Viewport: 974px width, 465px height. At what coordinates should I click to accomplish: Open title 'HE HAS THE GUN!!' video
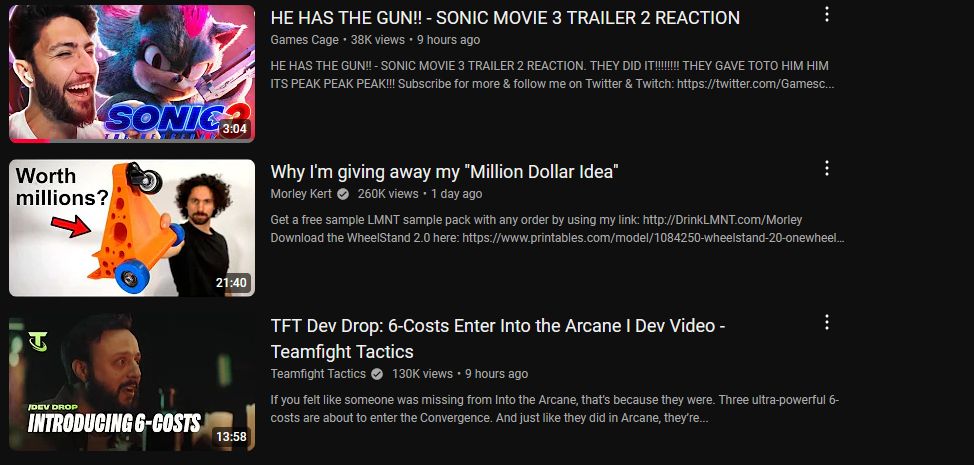(x=505, y=18)
